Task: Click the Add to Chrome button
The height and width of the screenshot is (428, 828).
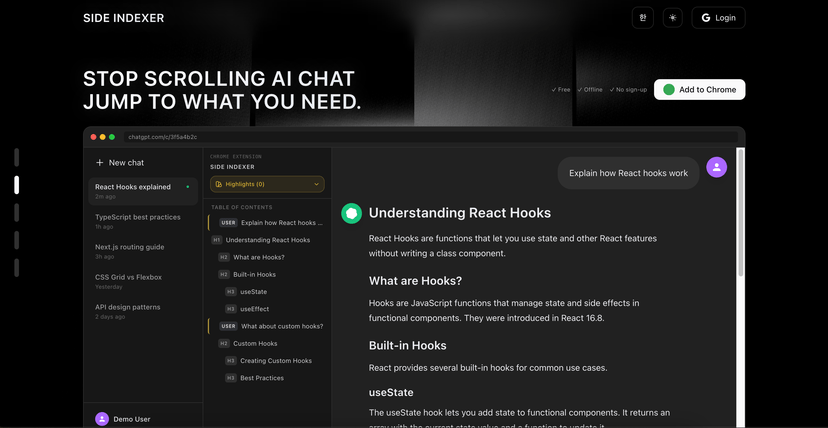Action: point(699,90)
